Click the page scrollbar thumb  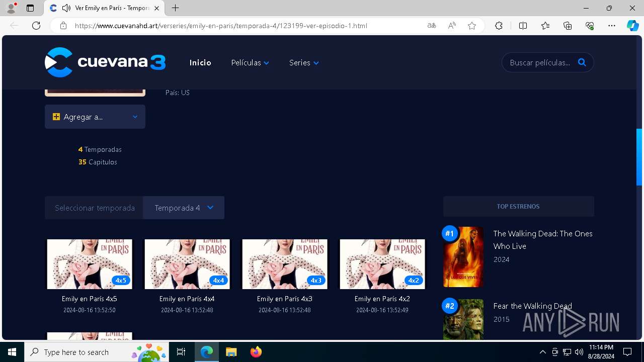point(639,157)
